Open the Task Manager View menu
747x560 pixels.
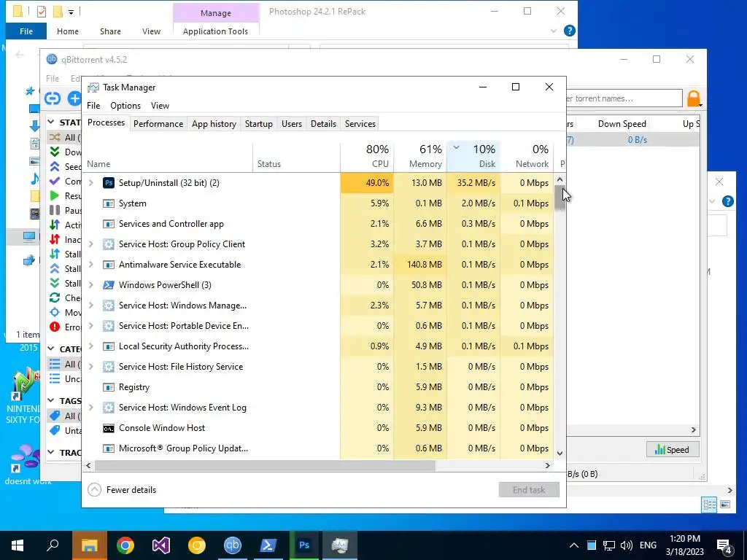point(160,106)
